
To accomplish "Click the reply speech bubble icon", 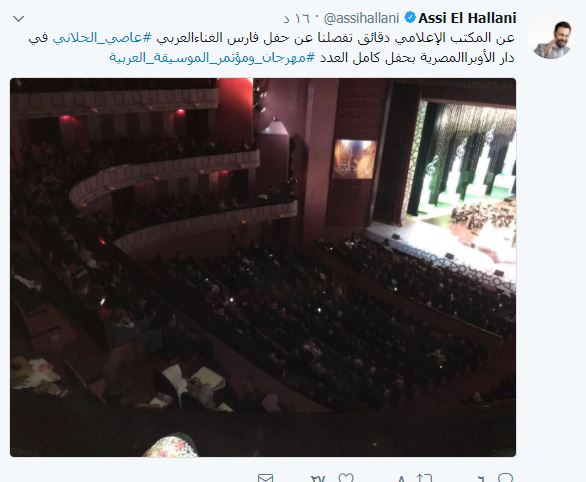I will [x=506, y=478].
